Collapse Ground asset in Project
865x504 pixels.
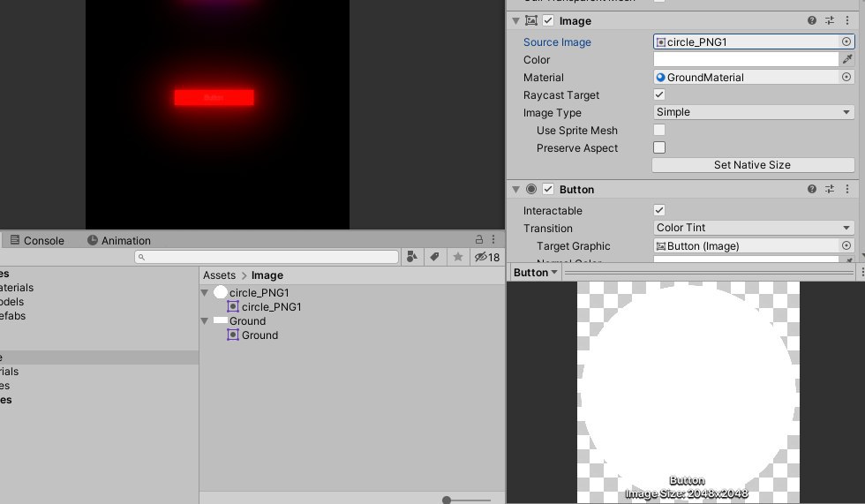205,321
